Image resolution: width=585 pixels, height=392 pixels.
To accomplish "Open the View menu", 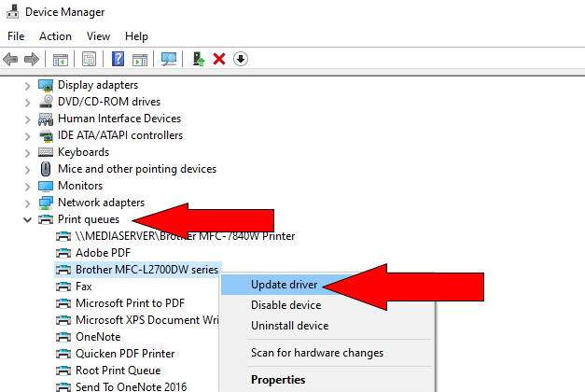I will click(x=98, y=36).
